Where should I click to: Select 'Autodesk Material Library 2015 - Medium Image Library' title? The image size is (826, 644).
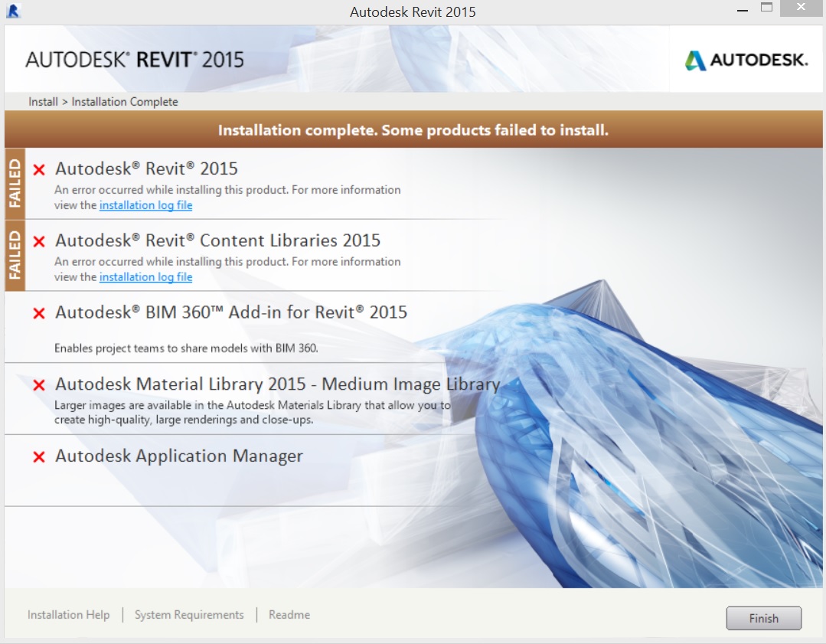click(x=278, y=384)
